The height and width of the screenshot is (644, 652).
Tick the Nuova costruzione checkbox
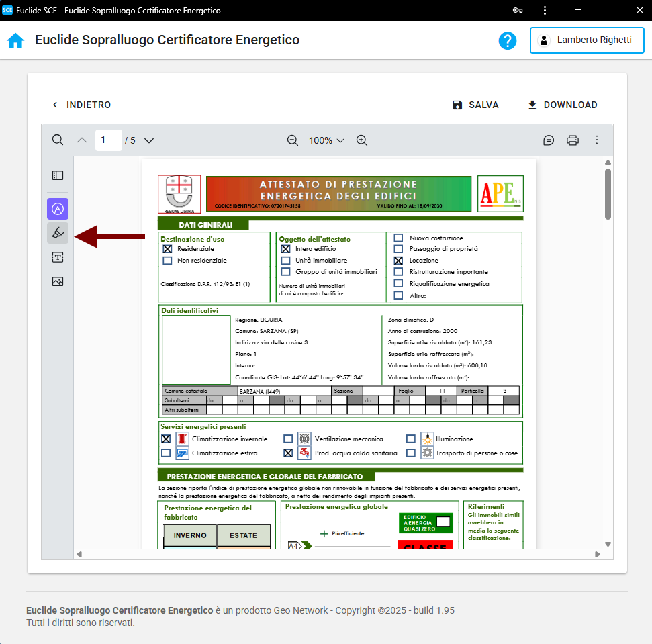click(x=398, y=238)
